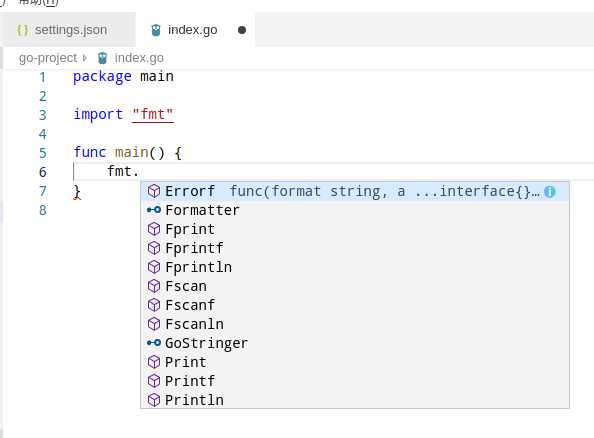Click the cube icon beside Fprintf
Viewport: 594px width, 438px height.
(x=154, y=248)
